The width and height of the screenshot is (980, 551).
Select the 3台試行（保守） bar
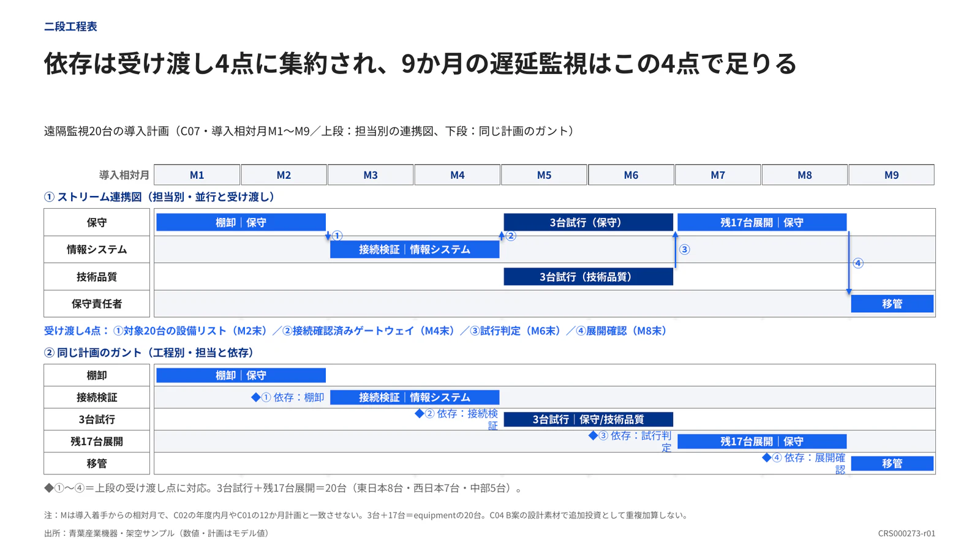point(588,222)
